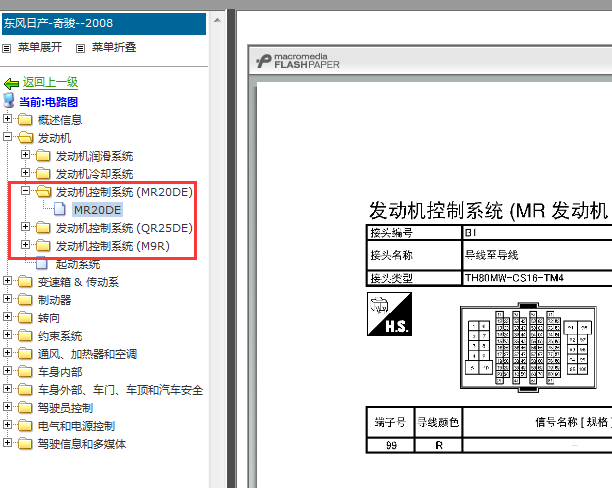Click the 菜单展开 list icon
Viewport: 612px width, 488px height.
(x=7, y=48)
